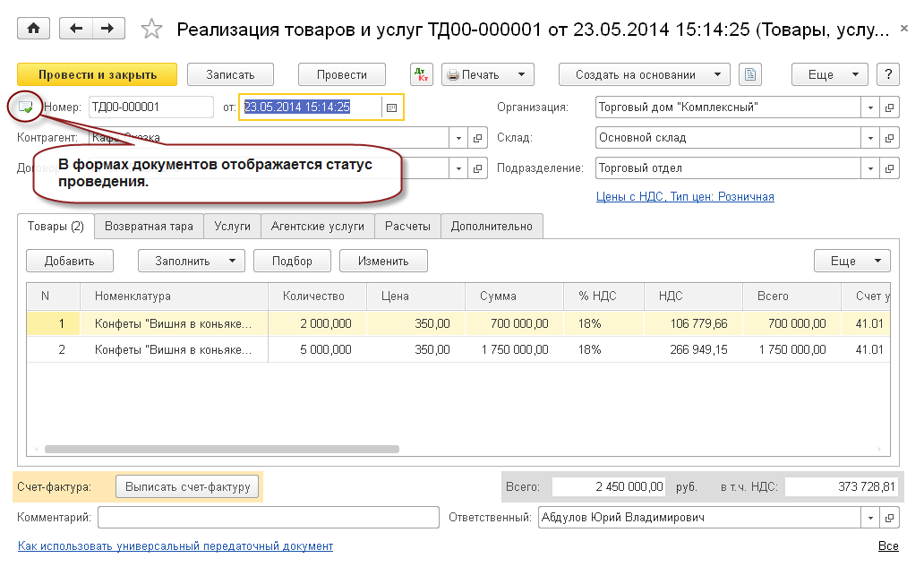Expand the Печать dropdown menu
This screenshot has width=924, height=567.
point(489,74)
